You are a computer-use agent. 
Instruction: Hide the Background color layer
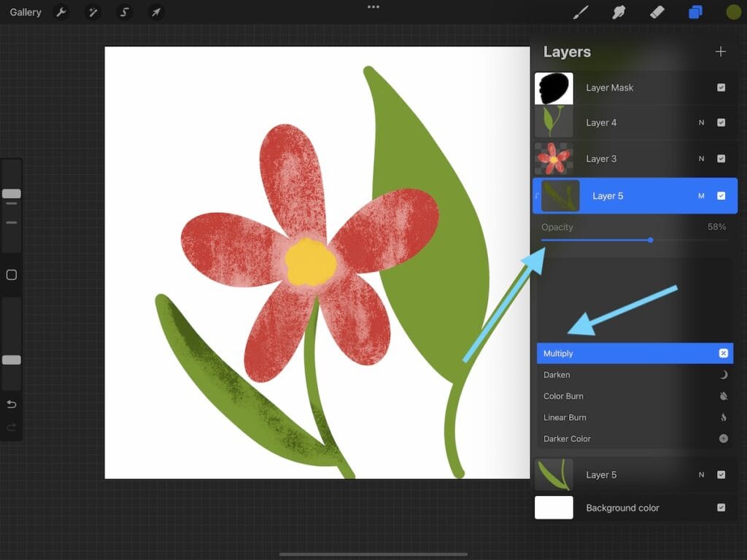722,508
